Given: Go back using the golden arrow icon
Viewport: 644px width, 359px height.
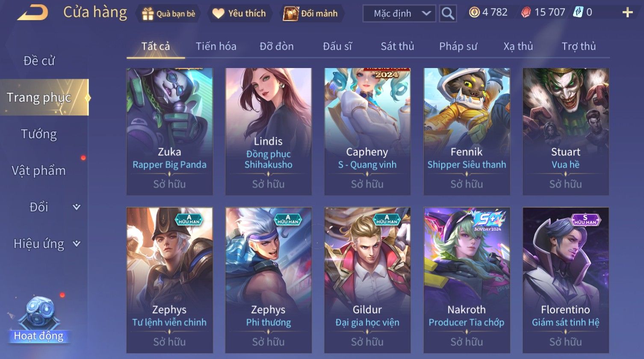Looking at the screenshot, I should [x=32, y=12].
